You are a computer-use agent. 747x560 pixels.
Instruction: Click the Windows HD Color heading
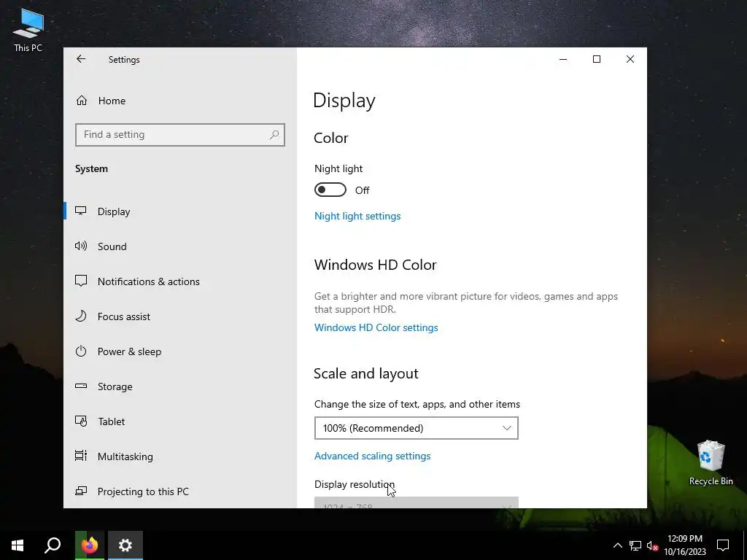click(376, 265)
